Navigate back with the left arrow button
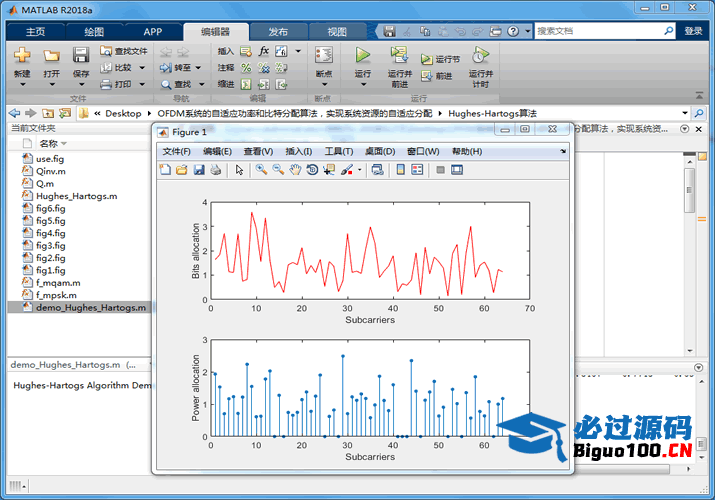Screen dimensions: 715x500 15,113
